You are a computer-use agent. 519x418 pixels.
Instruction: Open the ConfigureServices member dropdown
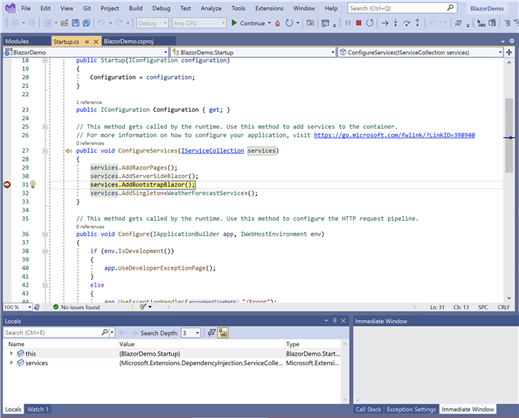421,52
